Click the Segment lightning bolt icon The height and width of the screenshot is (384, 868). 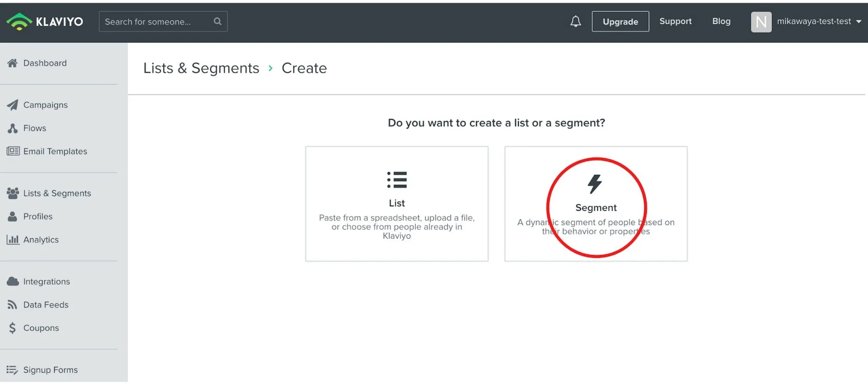coord(595,184)
